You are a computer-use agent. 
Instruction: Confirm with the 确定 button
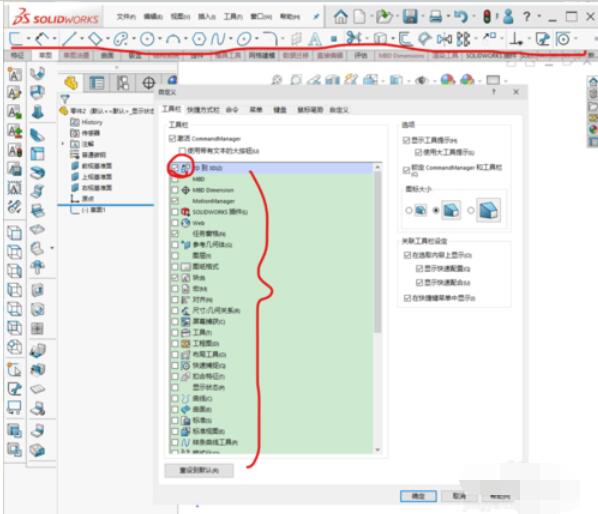coord(418,496)
